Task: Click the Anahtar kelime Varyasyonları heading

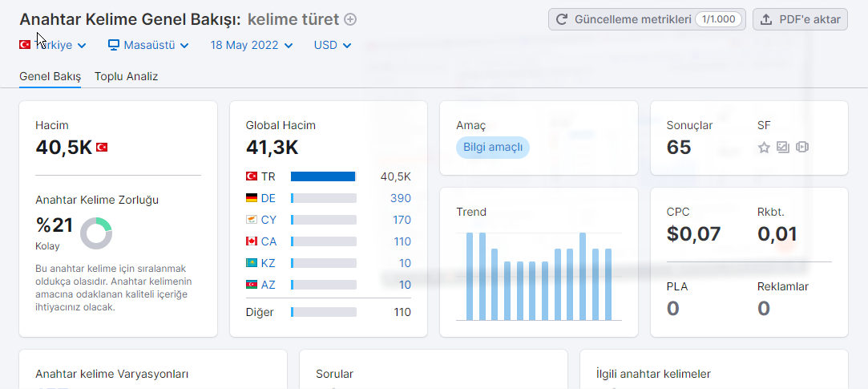Action: tap(112, 374)
